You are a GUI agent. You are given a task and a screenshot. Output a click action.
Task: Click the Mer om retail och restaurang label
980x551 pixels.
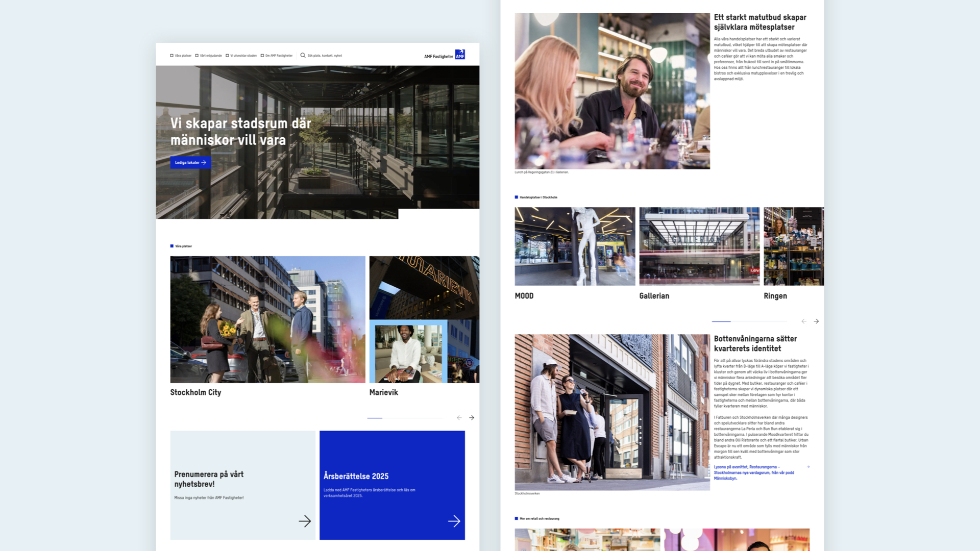(537, 518)
